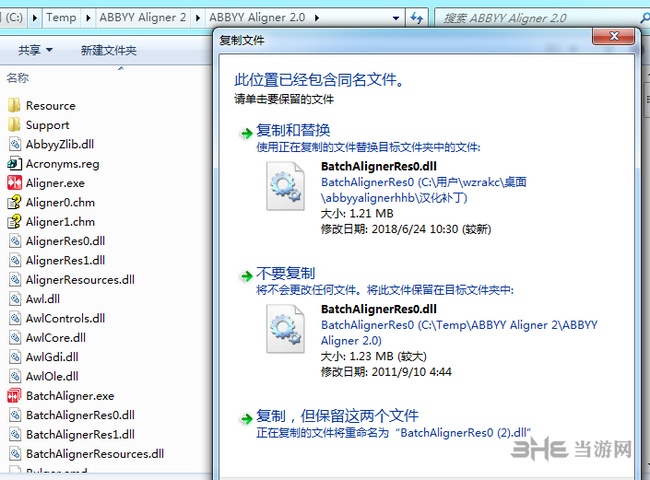Select the Acronyms.reg registry file icon
650x480 pixels.
[x=15, y=163]
